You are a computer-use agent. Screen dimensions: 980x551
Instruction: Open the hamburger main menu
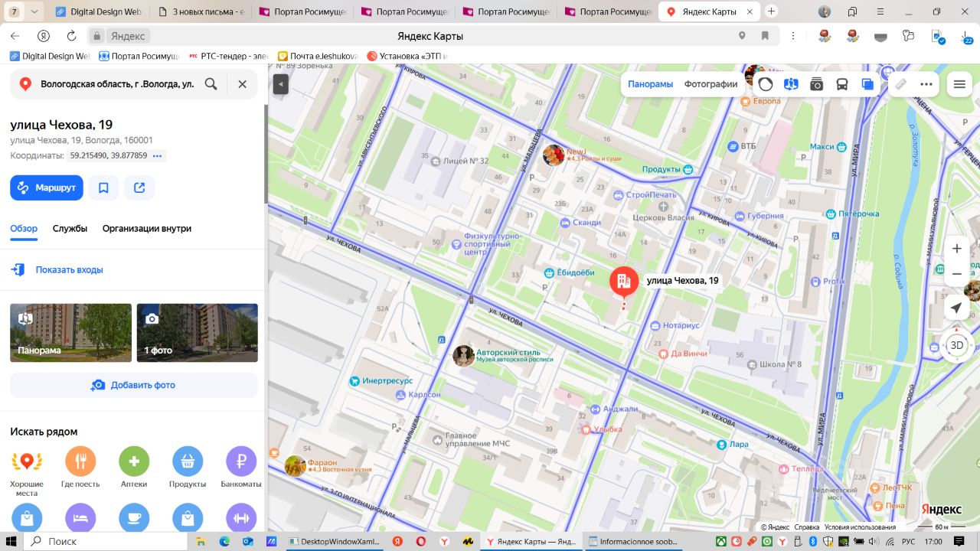pos(959,84)
